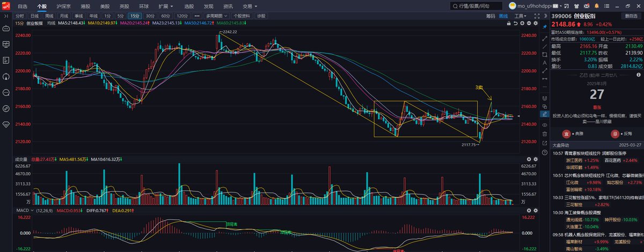Toggle magnet snap in the drawing toolbar
The width and height of the screenshot is (644, 252).
pyautogui.click(x=545, y=99)
